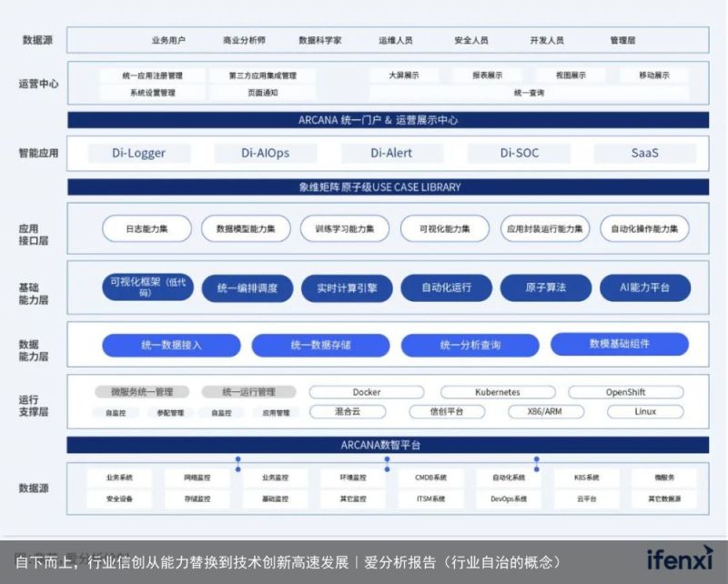Click the 安全设备 data source box
Screen dimensions: 728x584
point(119,499)
